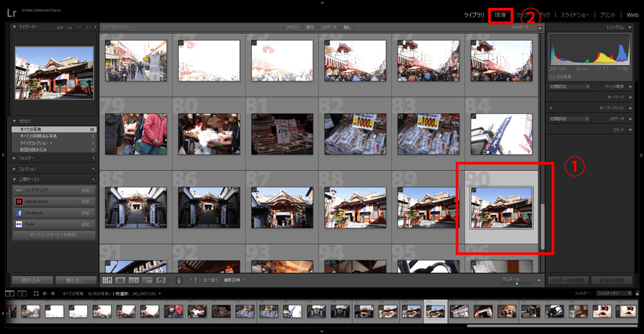Toggle the a-z sort direction icon

pyautogui.click(x=195, y=280)
